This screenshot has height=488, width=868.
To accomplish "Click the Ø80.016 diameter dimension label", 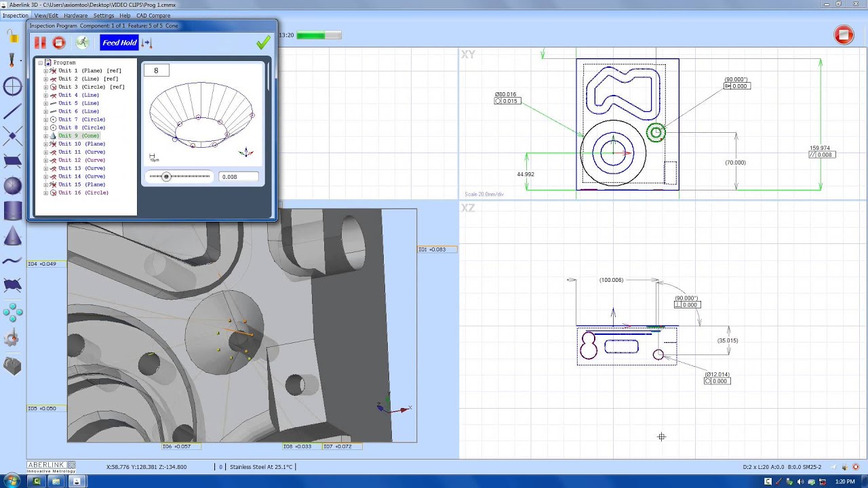I will pos(506,94).
